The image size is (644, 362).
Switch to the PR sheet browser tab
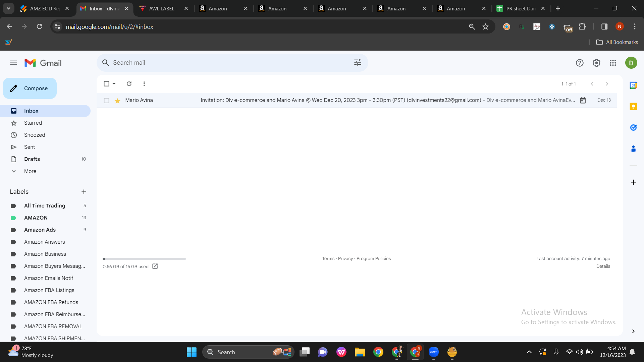pyautogui.click(x=521, y=9)
